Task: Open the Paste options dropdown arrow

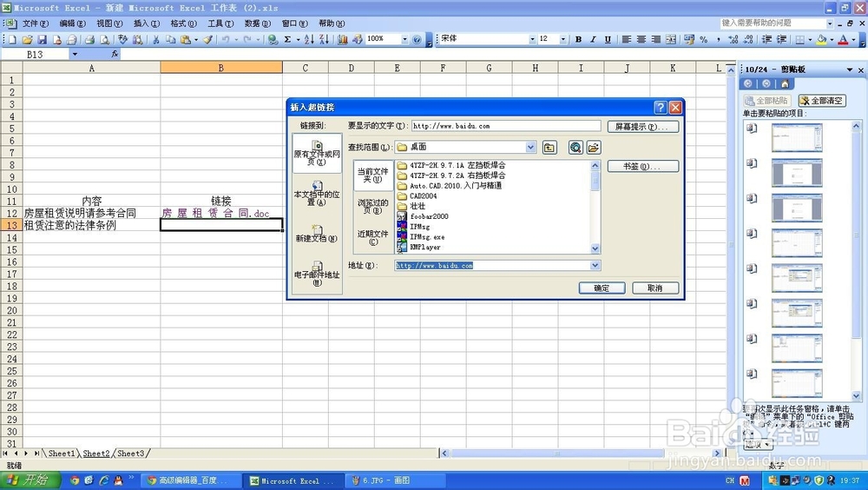Action: click(x=196, y=39)
